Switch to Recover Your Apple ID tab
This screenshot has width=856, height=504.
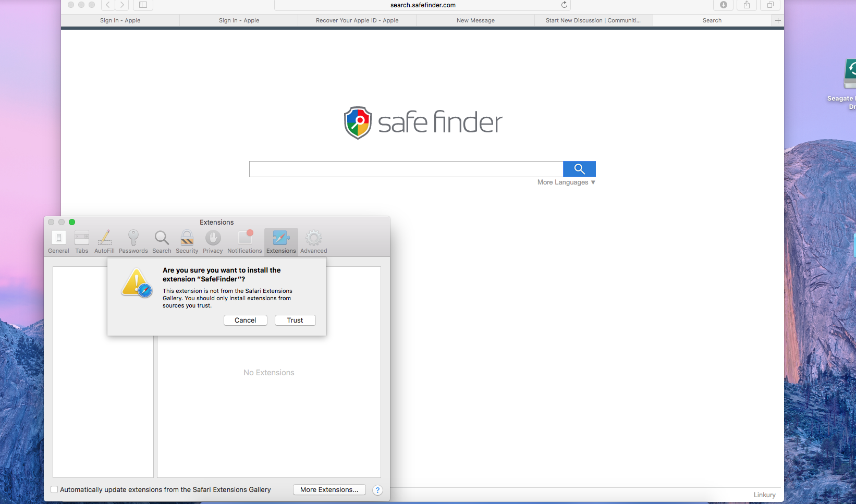(357, 20)
